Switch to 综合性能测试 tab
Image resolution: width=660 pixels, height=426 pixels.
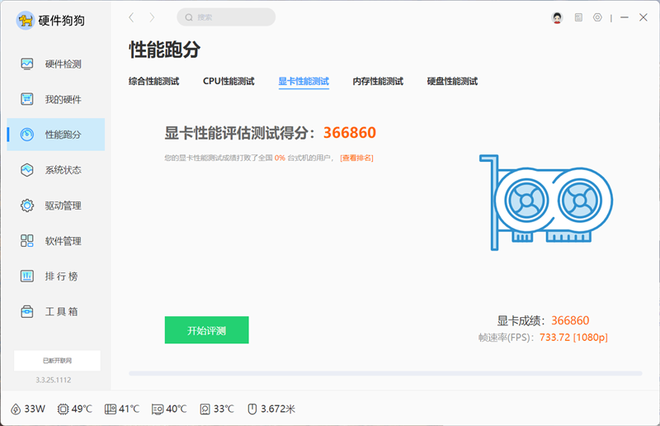coord(154,81)
